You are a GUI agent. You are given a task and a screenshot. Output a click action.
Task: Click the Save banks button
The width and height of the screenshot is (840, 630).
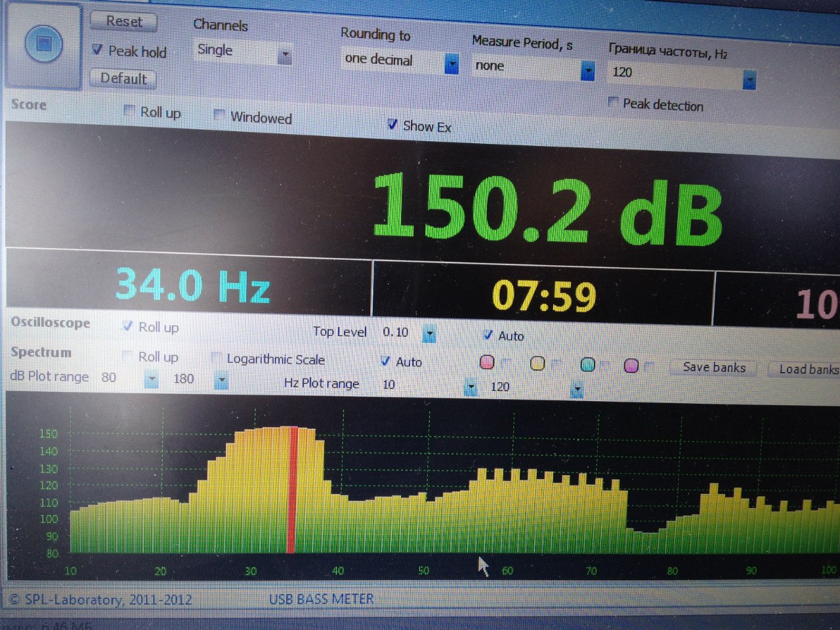[x=714, y=367]
